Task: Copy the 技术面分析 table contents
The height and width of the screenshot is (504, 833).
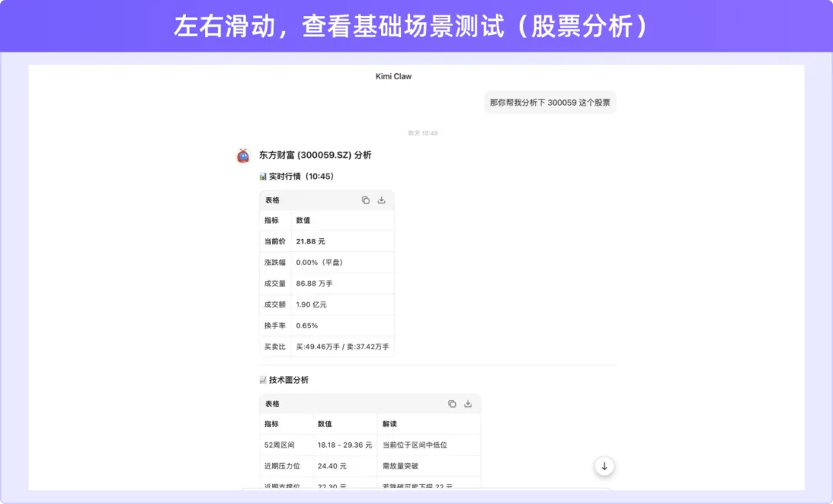Action: point(452,404)
